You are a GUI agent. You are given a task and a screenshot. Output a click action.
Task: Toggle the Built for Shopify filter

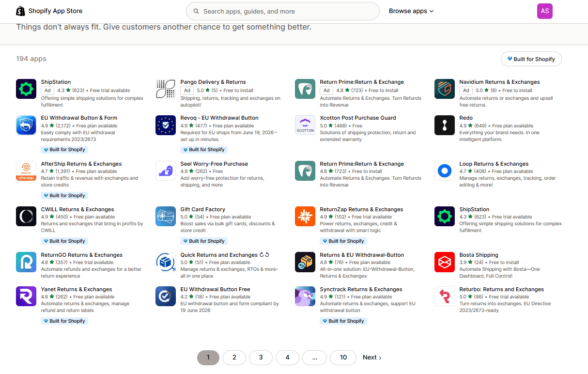531,59
